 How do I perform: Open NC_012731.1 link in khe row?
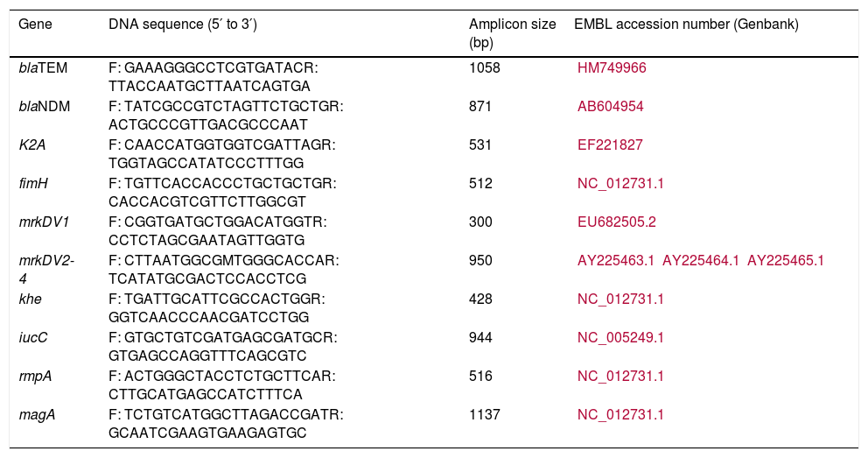click(620, 299)
